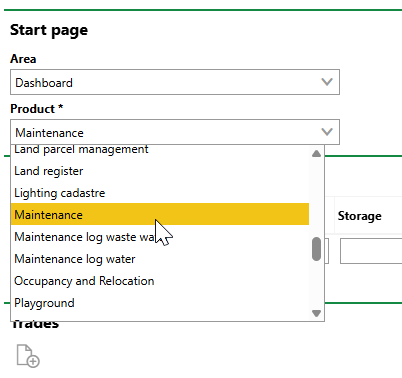402x378 pixels.
Task: Choose Playground from the product list
Action: click(x=160, y=303)
